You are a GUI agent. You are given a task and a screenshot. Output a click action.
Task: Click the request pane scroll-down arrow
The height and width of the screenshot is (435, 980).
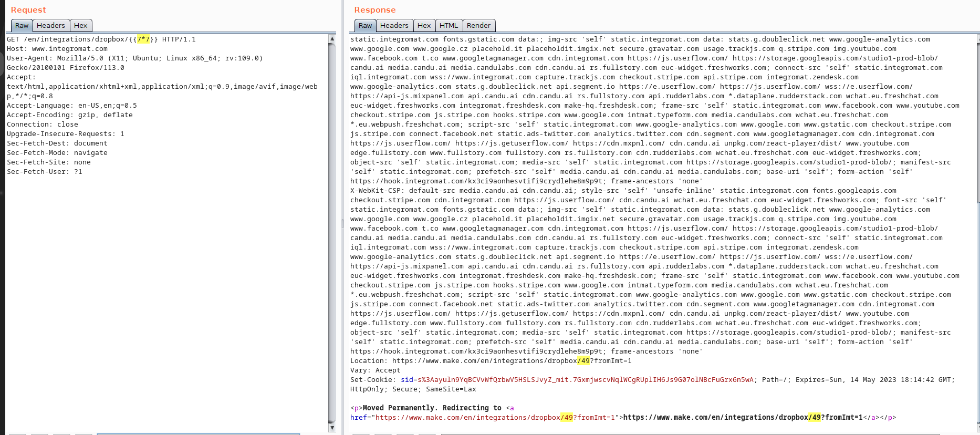coord(332,428)
